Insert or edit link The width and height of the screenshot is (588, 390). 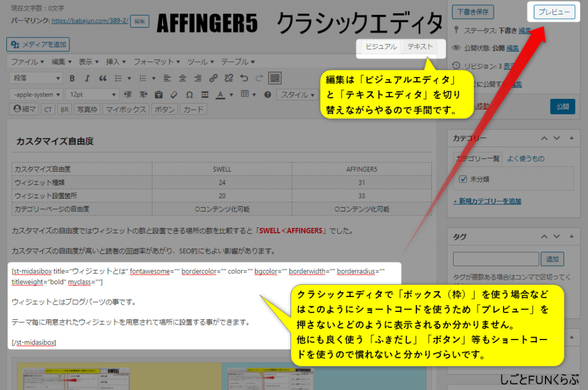pyautogui.click(x=214, y=78)
